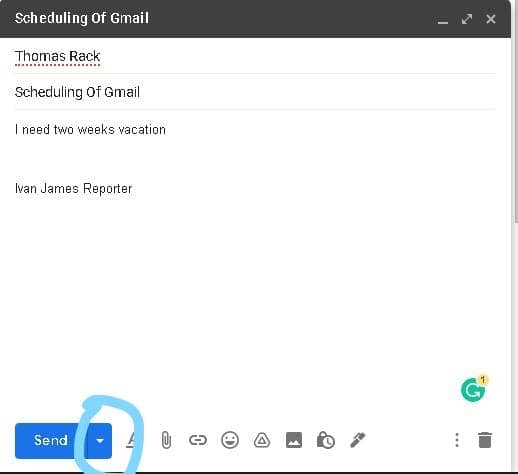This screenshot has height=474, width=518.
Task: Insert a photo using the image icon
Action: (x=294, y=440)
